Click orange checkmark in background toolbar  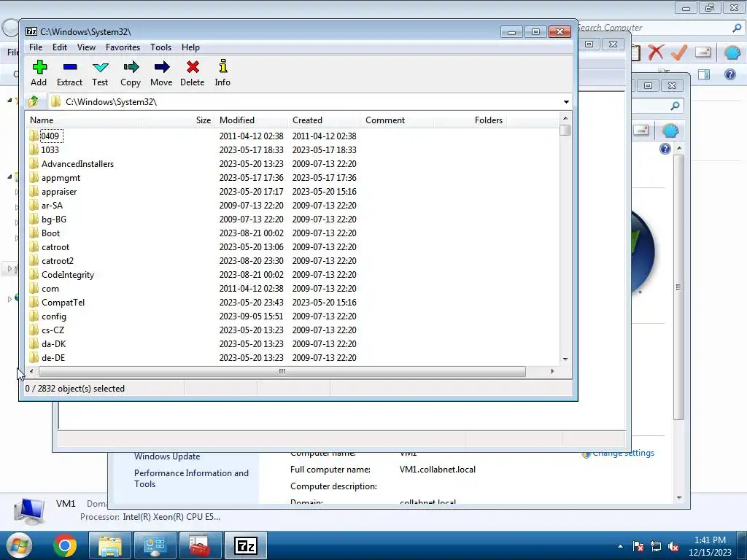[679, 52]
